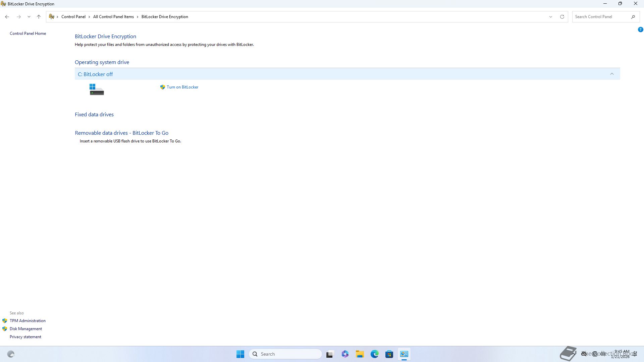Click the search magnifier icon
This screenshot has width=644, height=362.
pyautogui.click(x=633, y=17)
